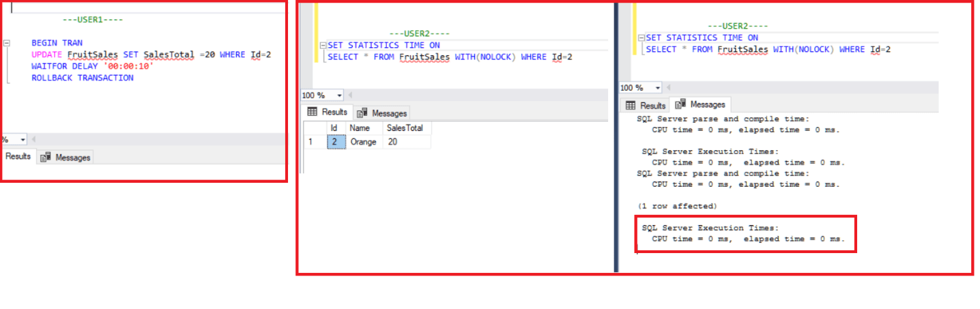Click the active Messages tab above the execution times output
This screenshot has width=980, height=309.
tap(700, 104)
